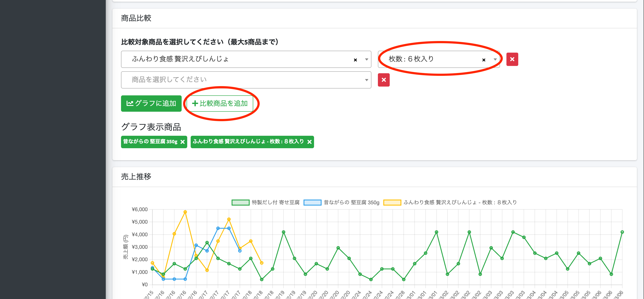Image resolution: width=644 pixels, height=299 pixels.
Task: Click the ¥6,000 y-axis label
Action: [x=140, y=209]
